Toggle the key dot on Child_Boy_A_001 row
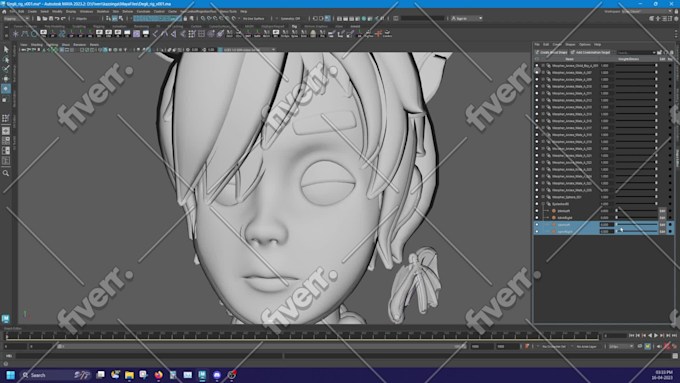The image size is (680, 383). click(x=670, y=66)
